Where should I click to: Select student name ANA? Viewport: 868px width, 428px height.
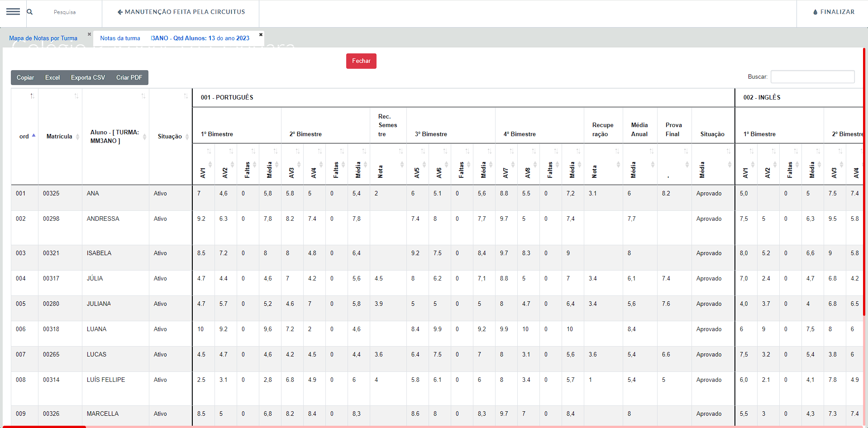click(x=93, y=193)
